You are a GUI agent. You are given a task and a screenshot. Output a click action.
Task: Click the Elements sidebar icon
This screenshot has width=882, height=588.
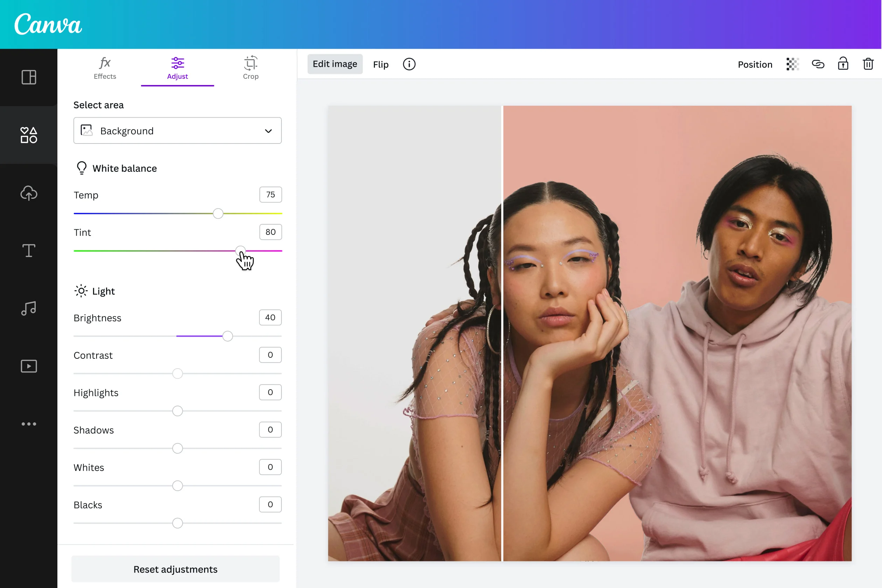pyautogui.click(x=28, y=134)
